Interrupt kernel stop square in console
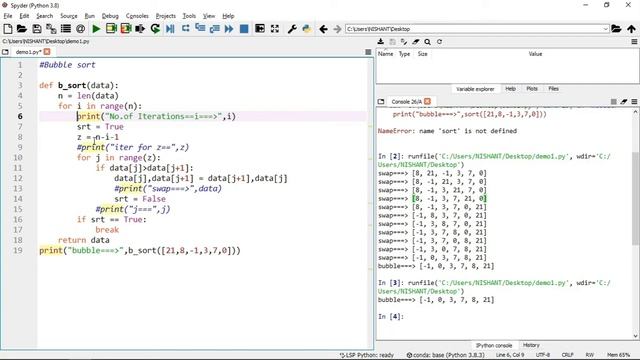The image size is (640, 360). coord(613,101)
